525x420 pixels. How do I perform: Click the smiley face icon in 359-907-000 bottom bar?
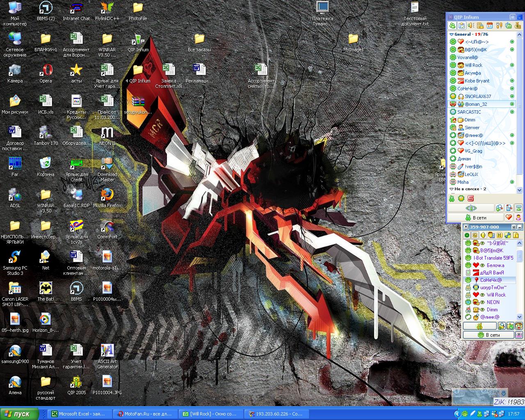519,326
